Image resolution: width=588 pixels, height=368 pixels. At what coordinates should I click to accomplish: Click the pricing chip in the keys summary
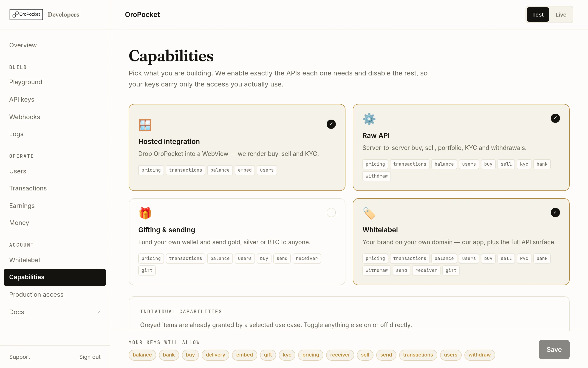point(311,355)
